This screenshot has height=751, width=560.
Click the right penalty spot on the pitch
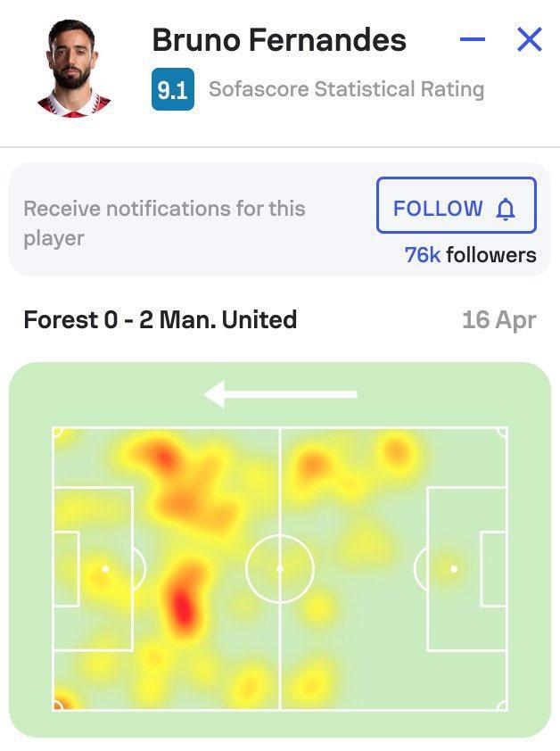(454, 568)
